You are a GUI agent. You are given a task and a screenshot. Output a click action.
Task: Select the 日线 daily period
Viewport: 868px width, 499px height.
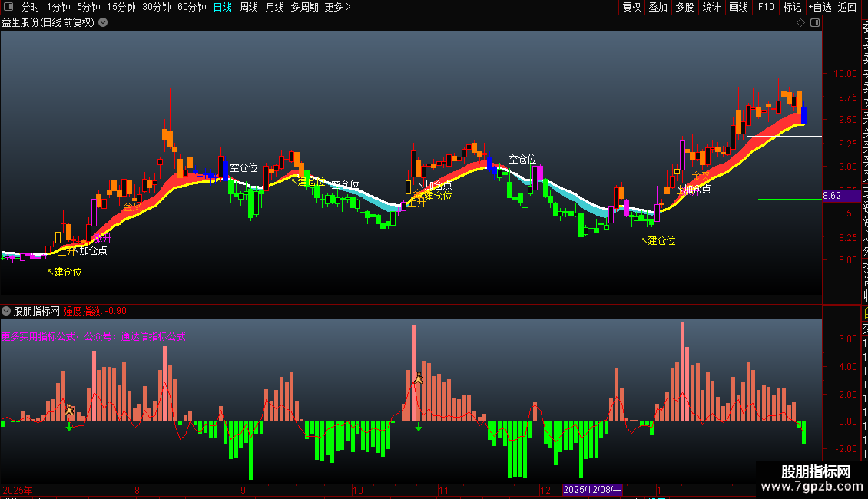pos(223,7)
